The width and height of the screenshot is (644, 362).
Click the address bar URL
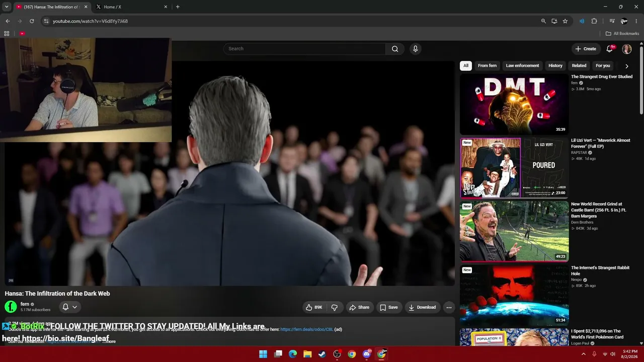pos(91,21)
